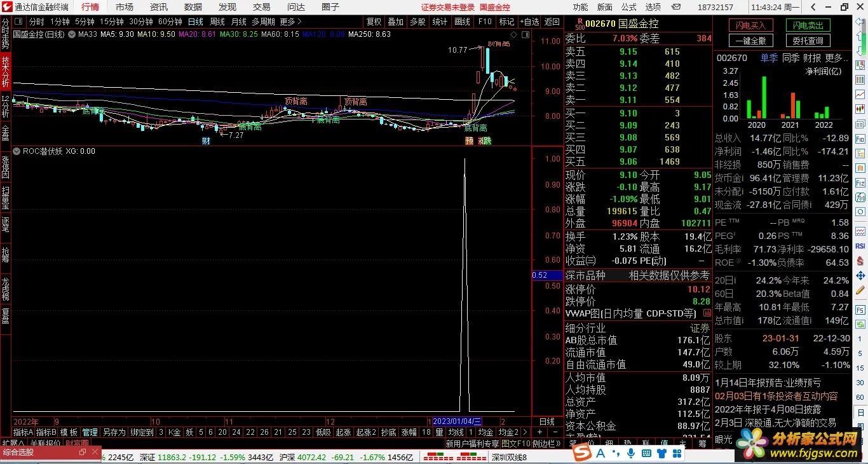Open the 交易 menu

(261, 7)
